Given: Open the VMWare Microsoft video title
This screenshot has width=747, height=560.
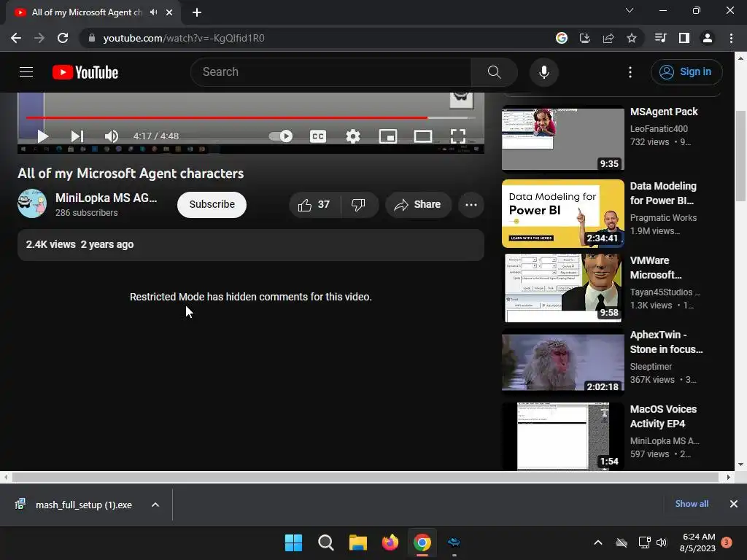Looking at the screenshot, I should tap(656, 268).
